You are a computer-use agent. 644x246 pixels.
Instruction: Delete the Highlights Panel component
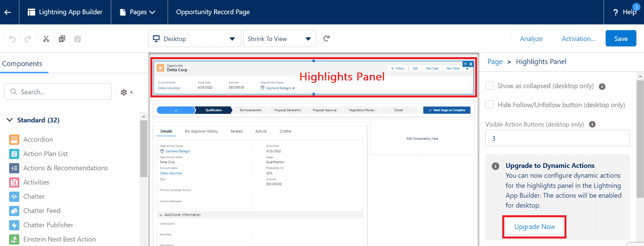pos(471,64)
